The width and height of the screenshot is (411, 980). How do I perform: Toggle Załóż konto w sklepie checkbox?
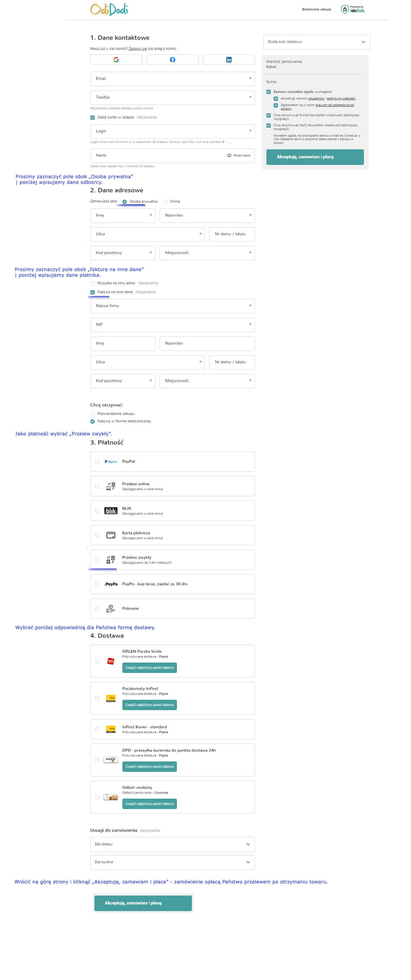click(93, 118)
